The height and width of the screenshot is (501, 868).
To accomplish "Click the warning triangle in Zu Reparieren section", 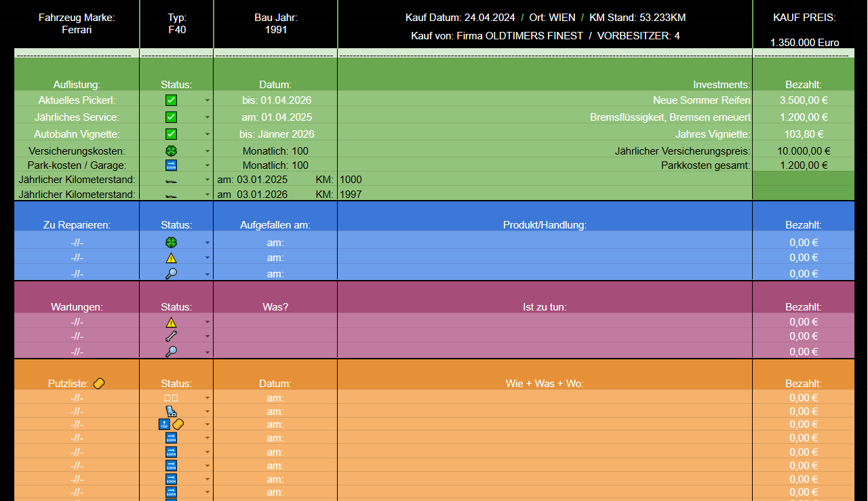I will [171, 258].
